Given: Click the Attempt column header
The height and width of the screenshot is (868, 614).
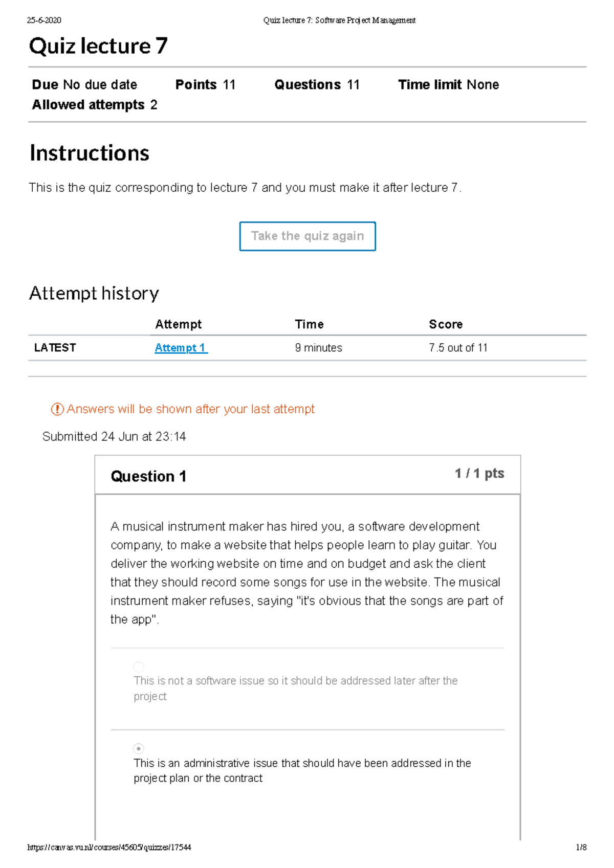Looking at the screenshot, I should coord(178,324).
